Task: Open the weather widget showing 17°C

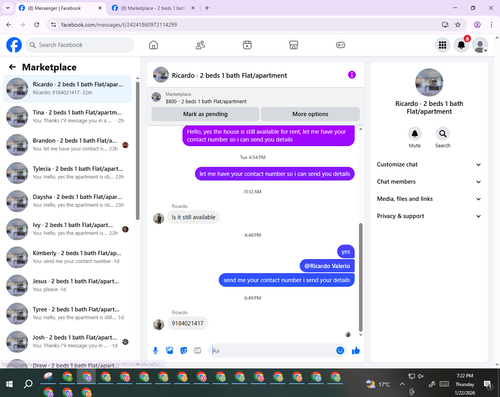Action: point(378,384)
